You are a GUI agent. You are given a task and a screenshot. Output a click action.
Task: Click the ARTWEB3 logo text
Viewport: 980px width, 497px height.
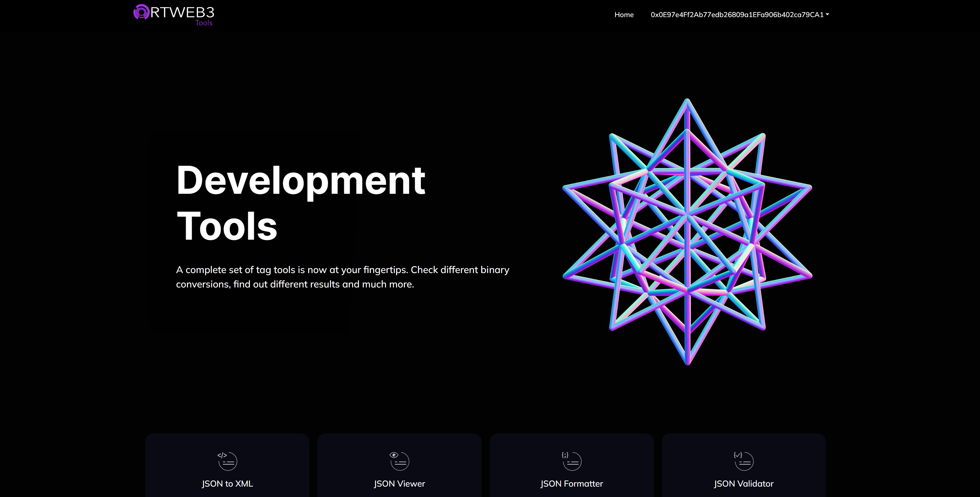point(183,13)
